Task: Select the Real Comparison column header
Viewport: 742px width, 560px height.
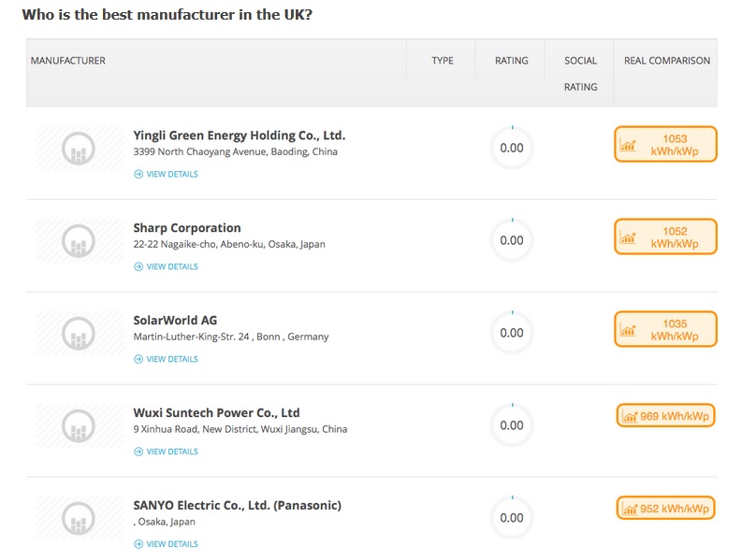Action: coord(667,61)
